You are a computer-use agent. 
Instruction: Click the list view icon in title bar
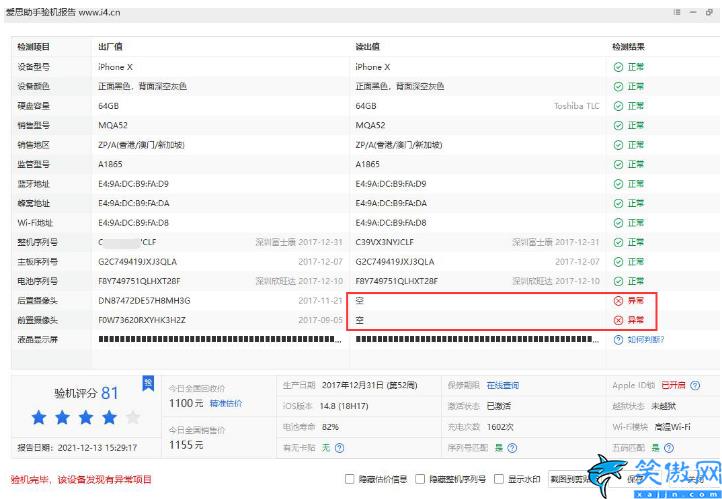pyautogui.click(x=677, y=12)
